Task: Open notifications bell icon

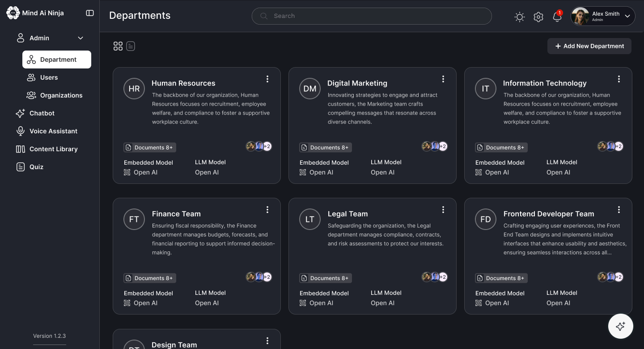Action: (557, 17)
